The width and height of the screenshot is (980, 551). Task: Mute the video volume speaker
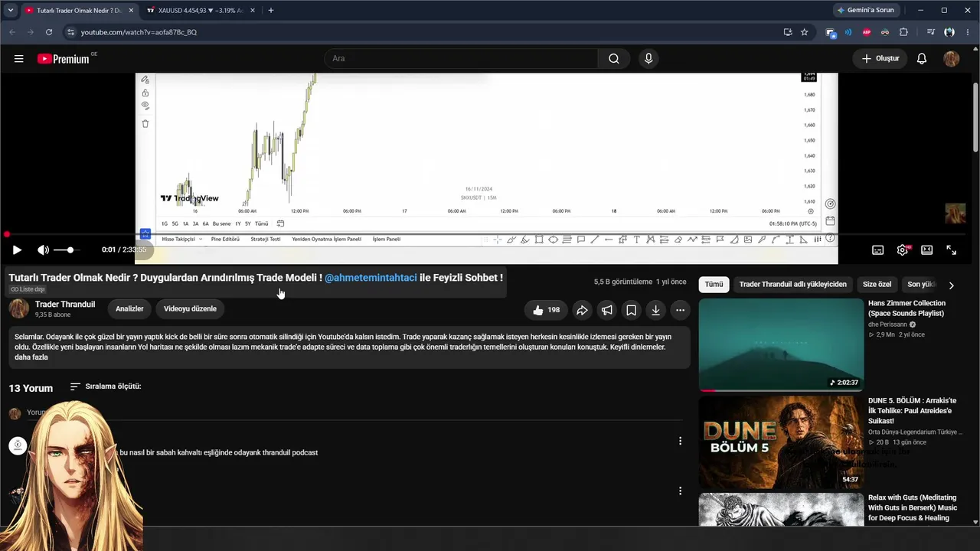pos(43,249)
